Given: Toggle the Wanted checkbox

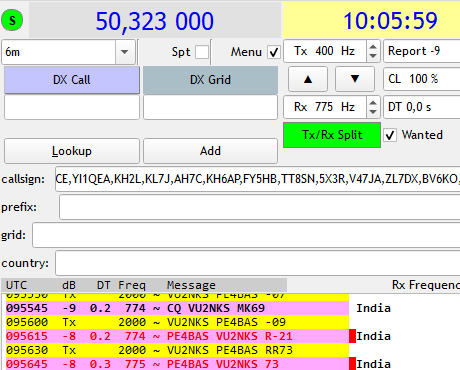Looking at the screenshot, I should point(390,135).
